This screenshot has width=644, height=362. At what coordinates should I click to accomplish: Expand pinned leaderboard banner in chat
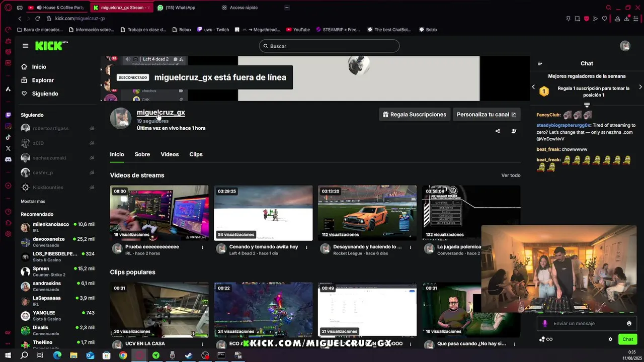(x=587, y=105)
